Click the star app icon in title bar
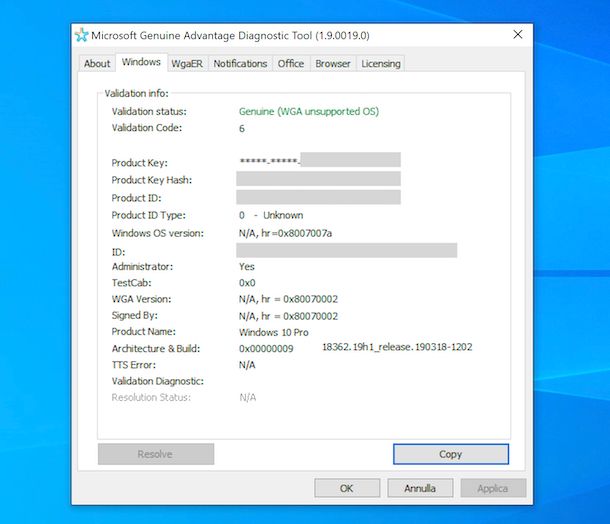610x524 pixels. [x=82, y=35]
